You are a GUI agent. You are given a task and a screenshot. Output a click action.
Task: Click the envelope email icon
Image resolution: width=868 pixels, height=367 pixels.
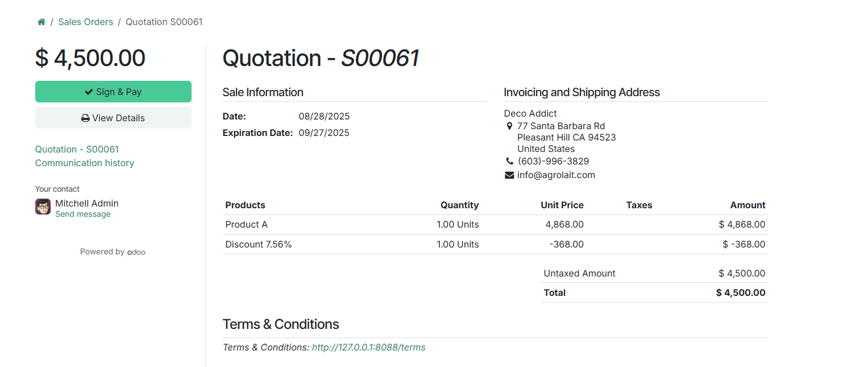tap(509, 175)
